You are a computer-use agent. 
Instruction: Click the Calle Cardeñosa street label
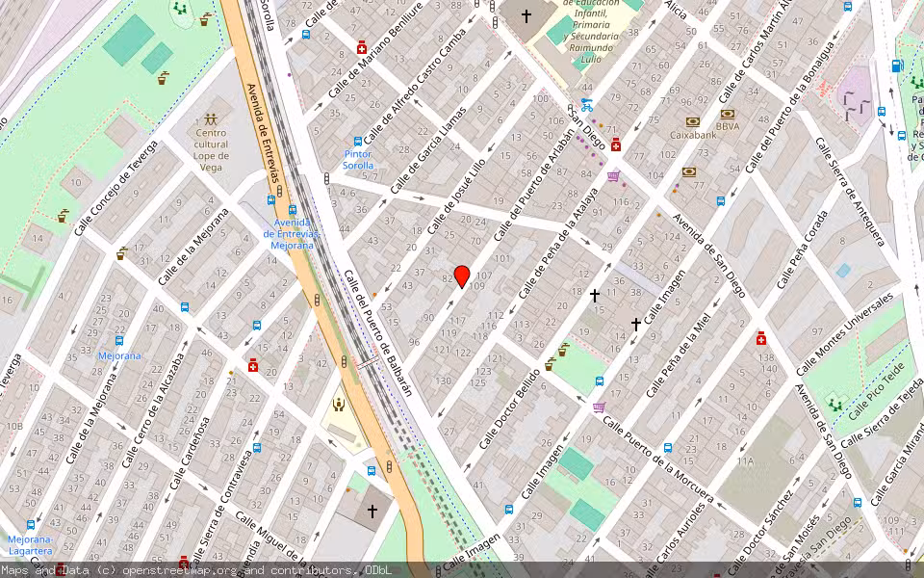click(x=190, y=454)
